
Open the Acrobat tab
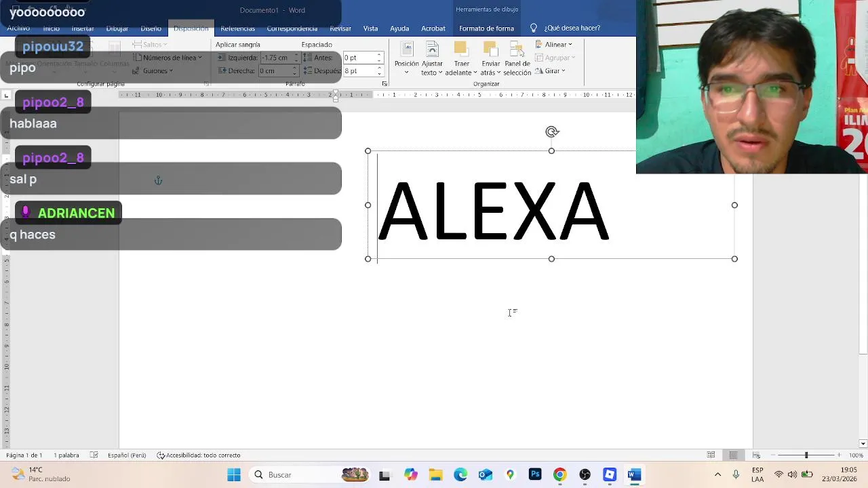click(x=433, y=28)
